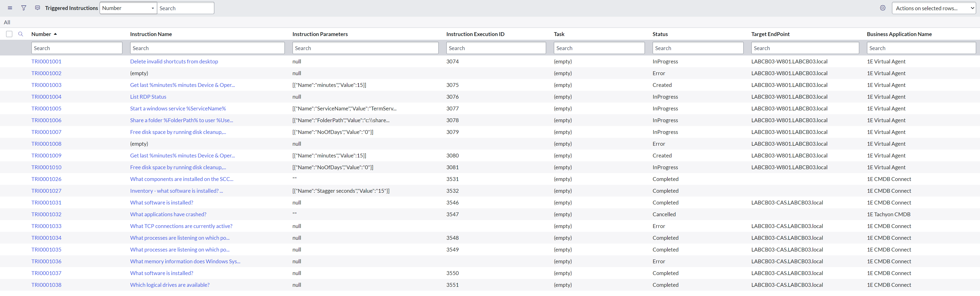Viewport: 980px width, 296px height.
Task: Click the Business Application Name search field
Action: pos(921,48)
